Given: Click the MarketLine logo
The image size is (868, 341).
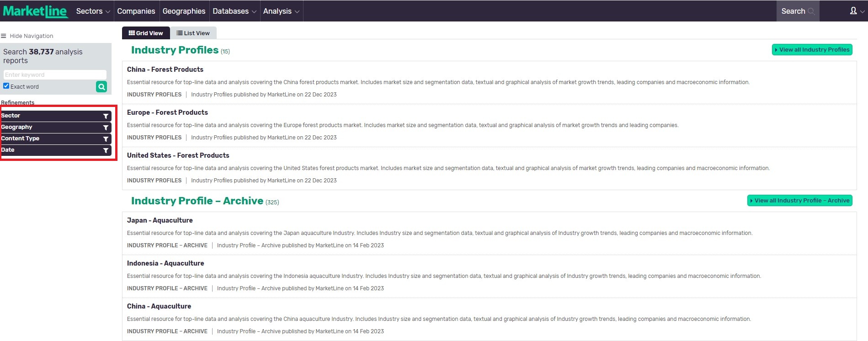Looking at the screenshot, I should pos(35,11).
